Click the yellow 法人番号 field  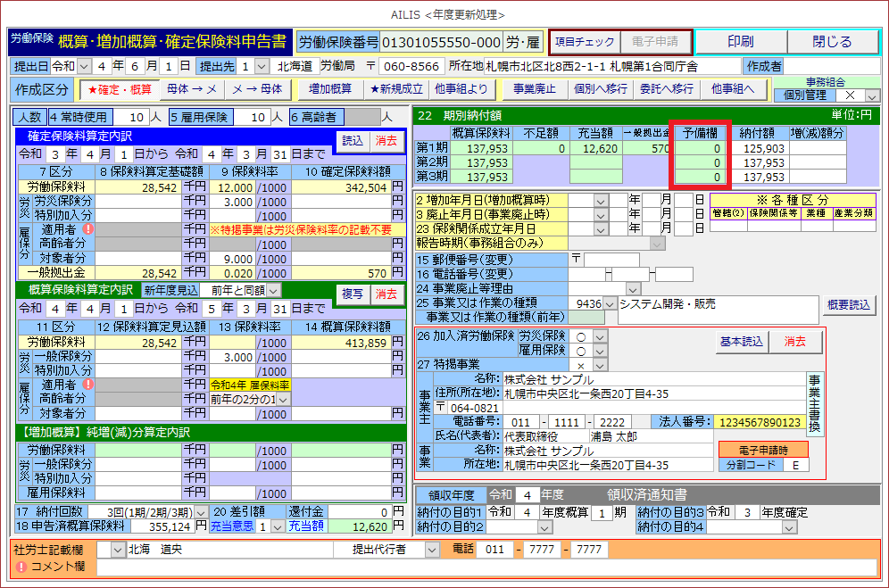[758, 422]
